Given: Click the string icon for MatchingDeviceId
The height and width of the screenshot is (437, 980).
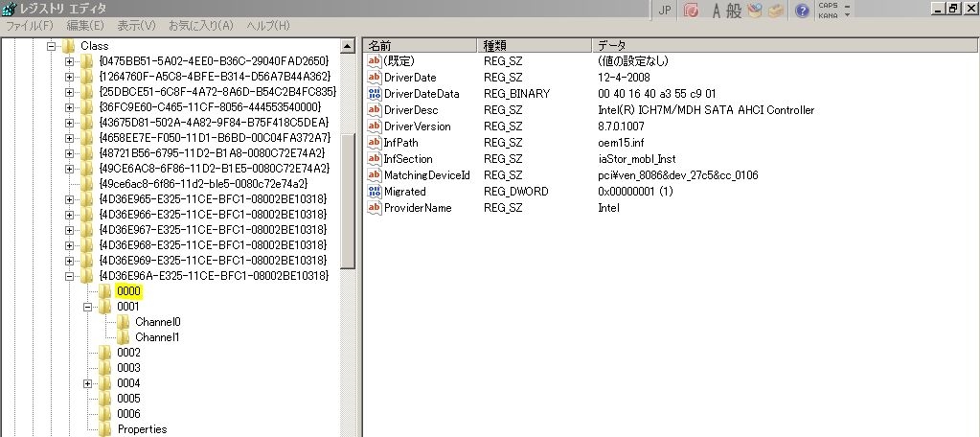Looking at the screenshot, I should pos(374,174).
